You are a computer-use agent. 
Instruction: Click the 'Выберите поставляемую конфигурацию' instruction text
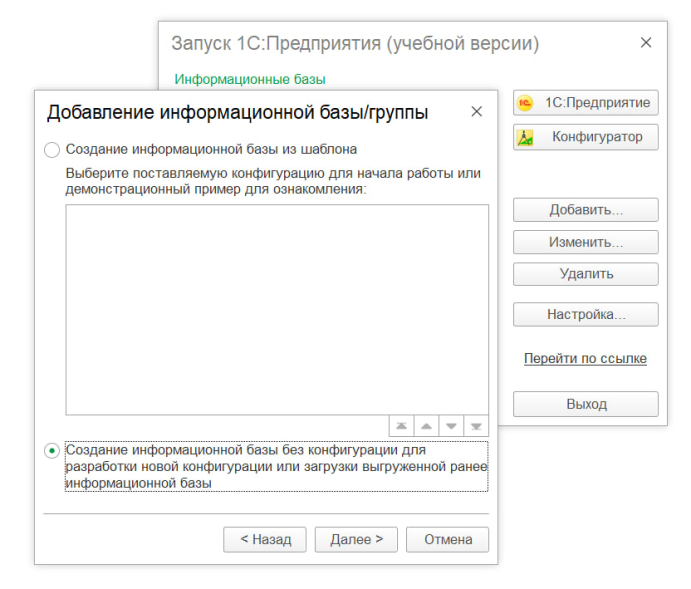(273, 181)
